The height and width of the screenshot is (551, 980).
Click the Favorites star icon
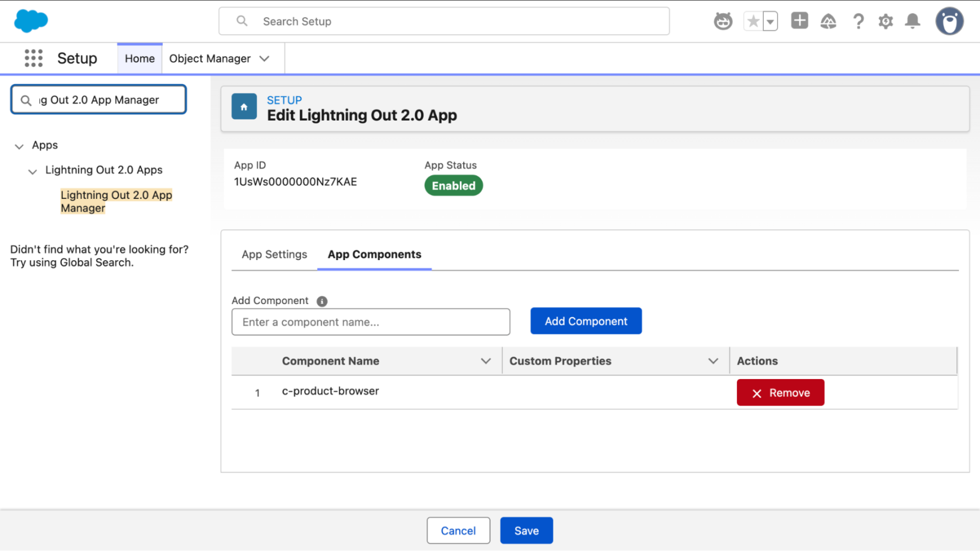pyautogui.click(x=753, y=21)
